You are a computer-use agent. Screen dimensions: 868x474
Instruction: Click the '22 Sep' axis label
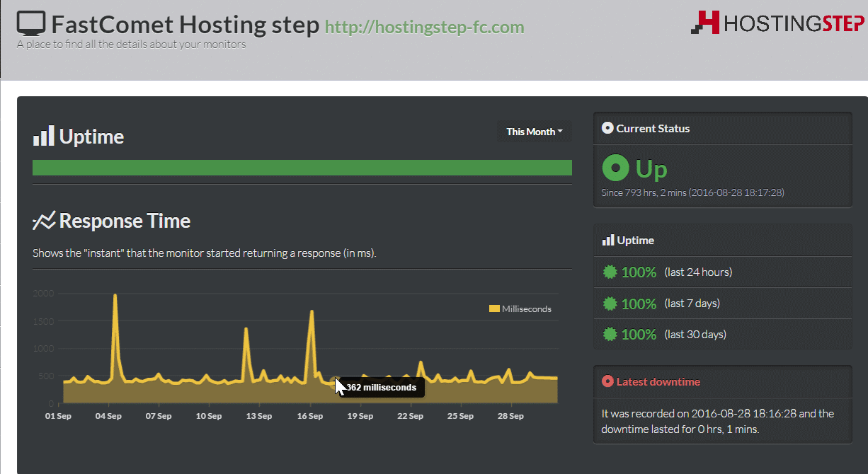(x=411, y=416)
